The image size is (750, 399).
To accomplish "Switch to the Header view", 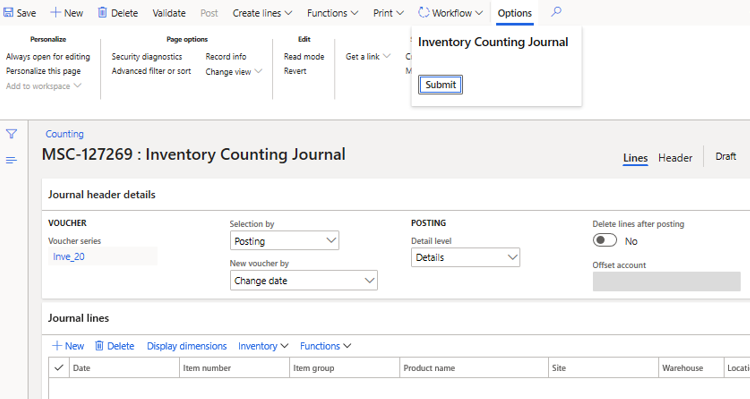I will pos(675,158).
